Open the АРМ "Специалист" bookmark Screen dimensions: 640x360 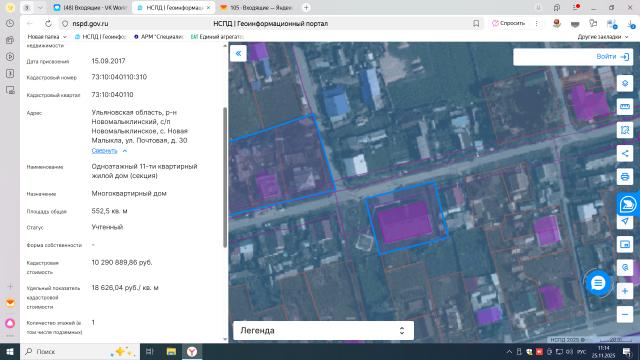pyautogui.click(x=159, y=37)
